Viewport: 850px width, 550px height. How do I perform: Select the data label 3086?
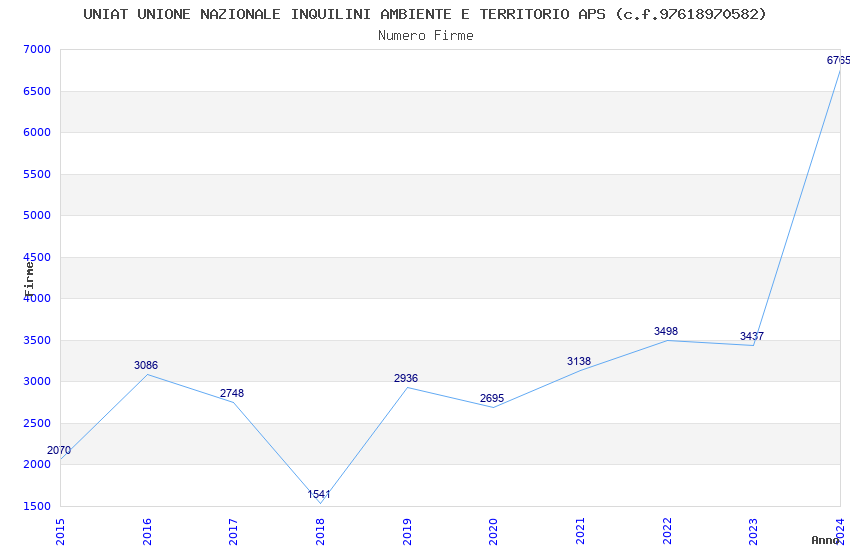[146, 365]
